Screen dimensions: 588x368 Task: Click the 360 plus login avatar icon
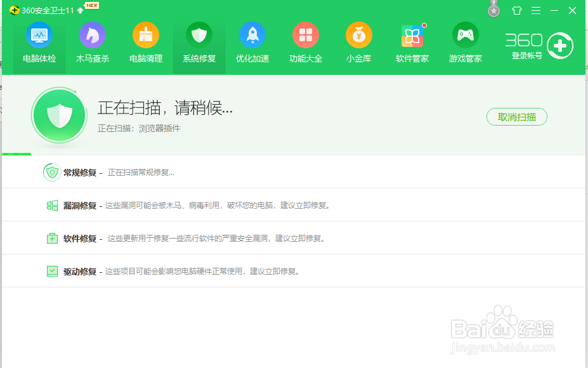(x=560, y=46)
